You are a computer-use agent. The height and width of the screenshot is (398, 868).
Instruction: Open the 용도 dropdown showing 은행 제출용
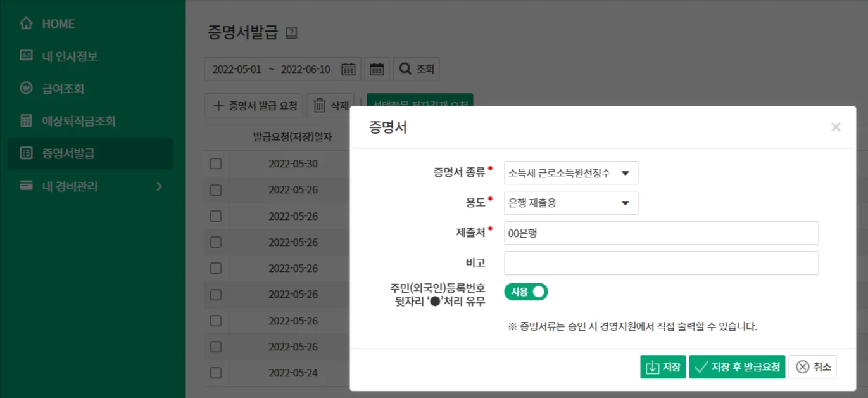(x=570, y=203)
